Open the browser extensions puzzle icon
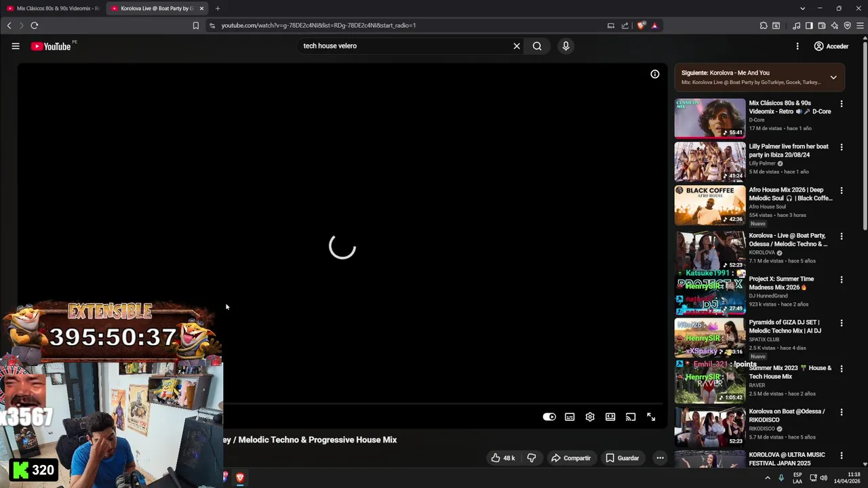The width and height of the screenshot is (868, 488). [x=764, y=26]
